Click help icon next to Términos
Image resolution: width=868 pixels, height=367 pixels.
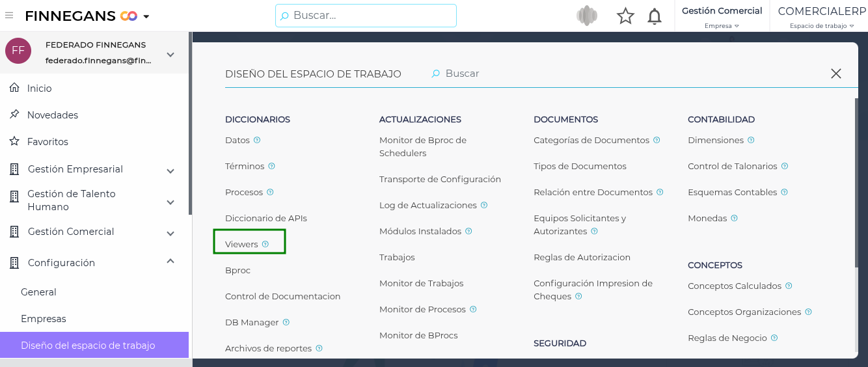pyautogui.click(x=272, y=166)
